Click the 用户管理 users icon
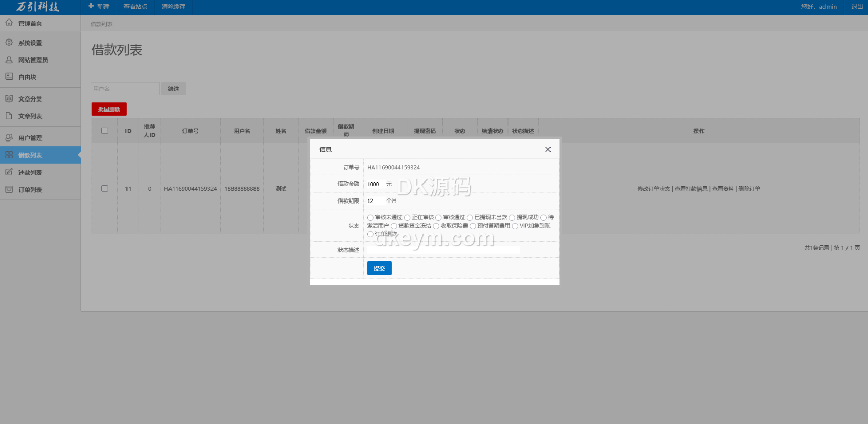868x424 pixels. point(9,138)
